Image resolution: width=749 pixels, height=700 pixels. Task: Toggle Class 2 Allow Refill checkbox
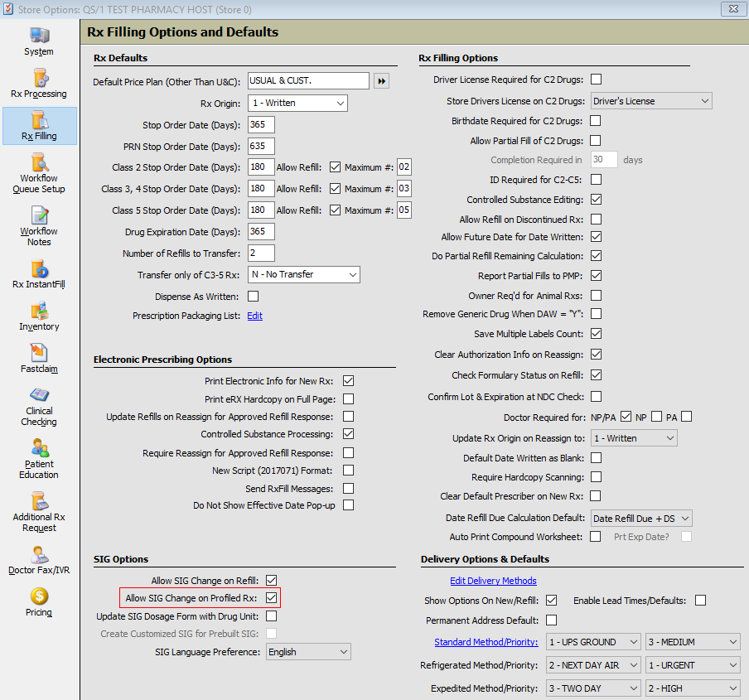tap(336, 167)
